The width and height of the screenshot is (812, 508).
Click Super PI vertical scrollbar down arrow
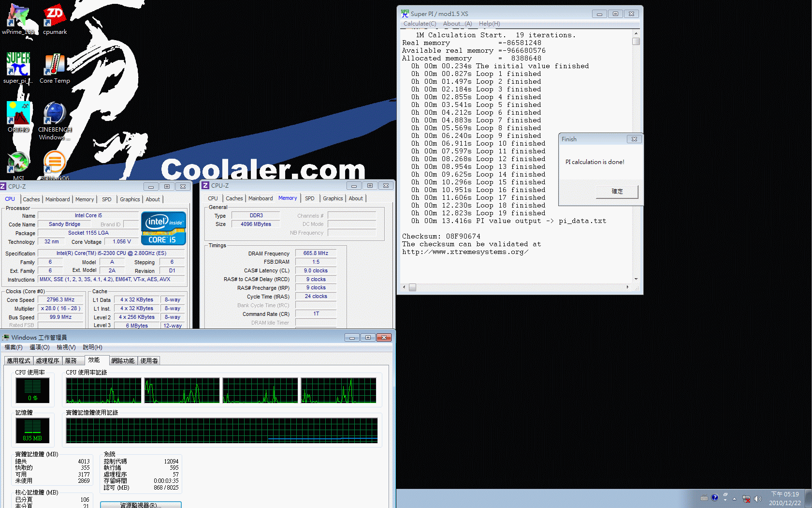click(x=636, y=279)
